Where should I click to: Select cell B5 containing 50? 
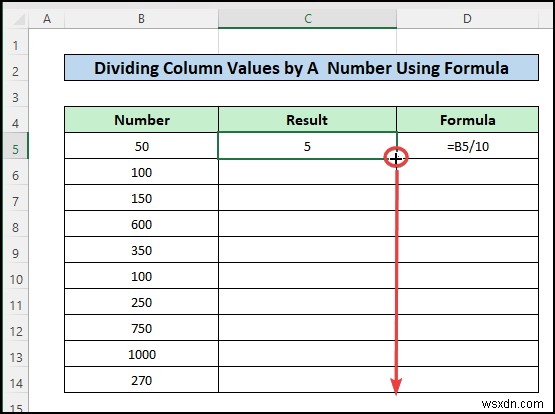point(142,146)
